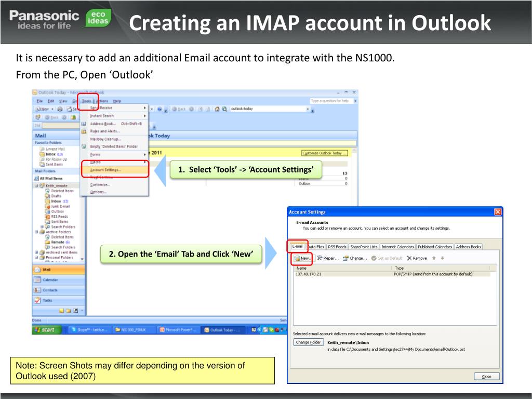Viewport: 532px width, 399px height.
Task: Click the Change Folder button
Action: [x=308, y=342]
